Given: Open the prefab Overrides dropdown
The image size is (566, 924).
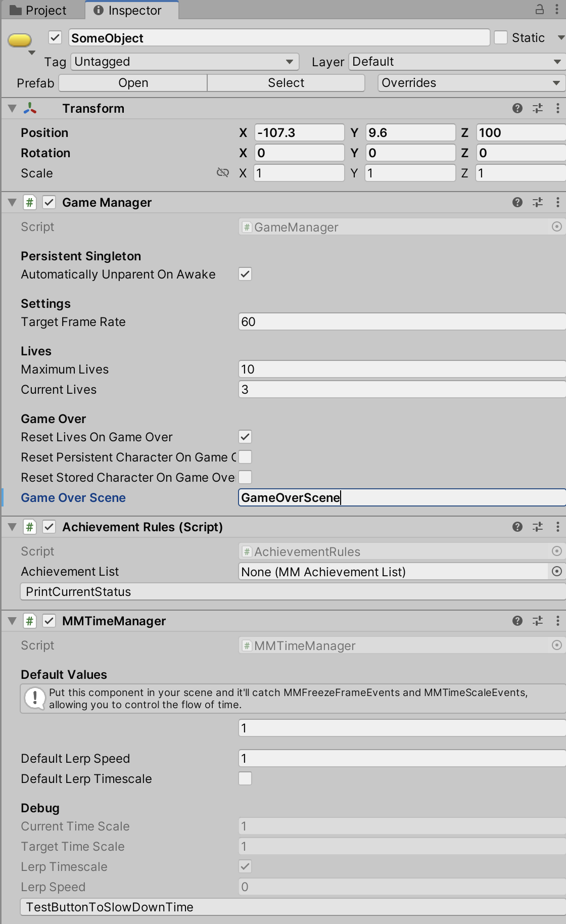Looking at the screenshot, I should 471,83.
